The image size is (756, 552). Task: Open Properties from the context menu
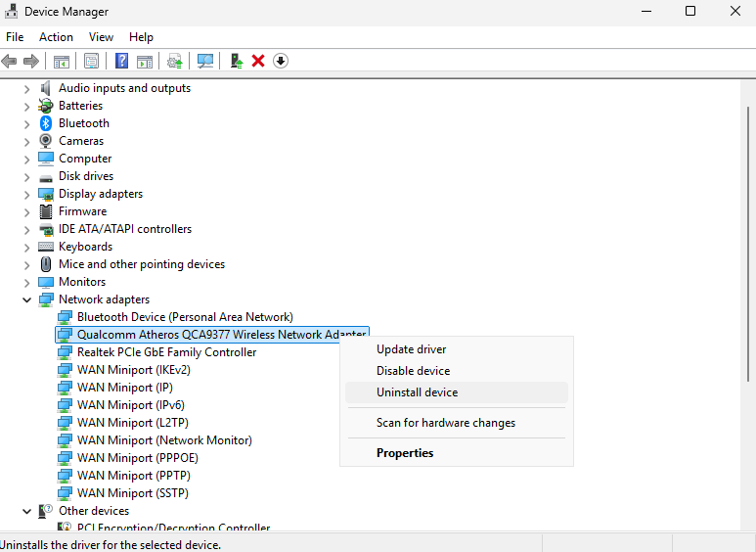click(405, 453)
